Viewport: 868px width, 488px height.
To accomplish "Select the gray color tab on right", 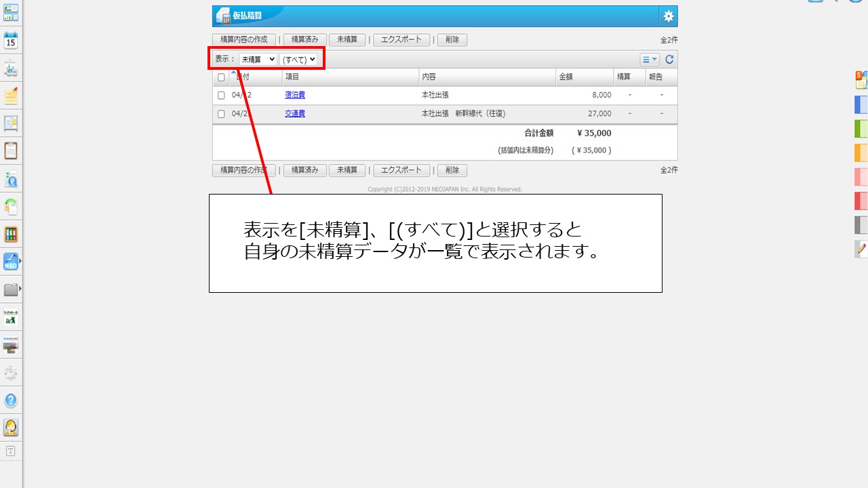I will [861, 225].
